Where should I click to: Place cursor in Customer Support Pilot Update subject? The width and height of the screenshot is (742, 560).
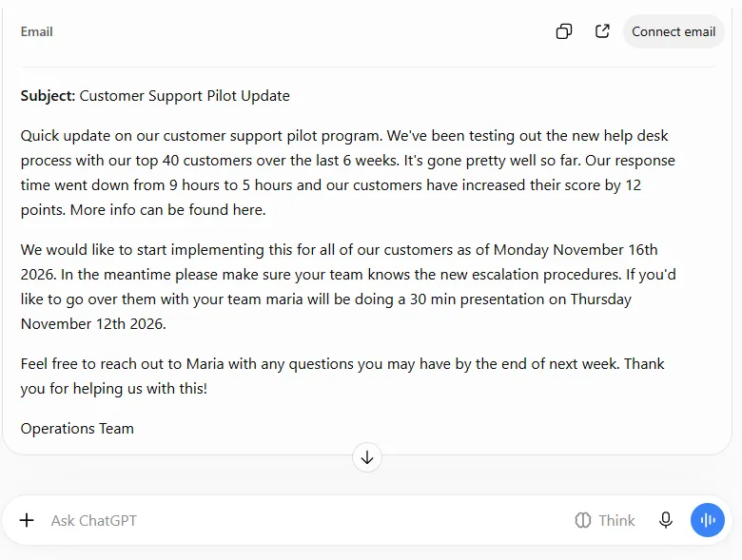185,96
